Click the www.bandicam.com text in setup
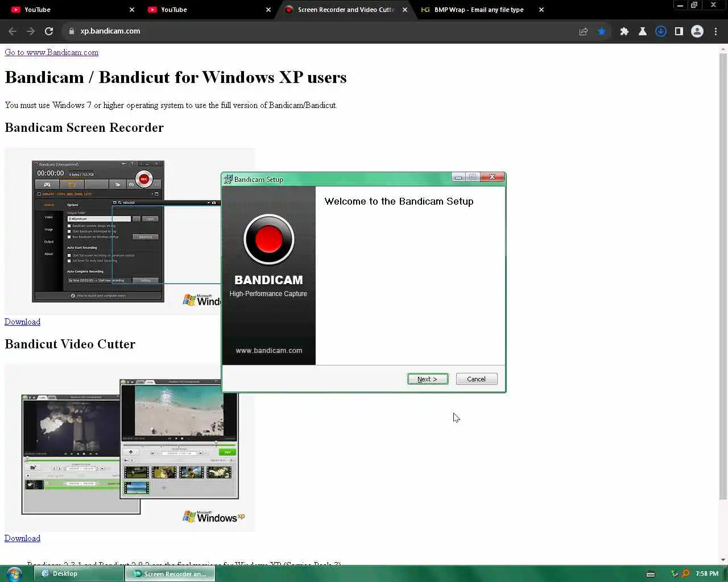728x582 pixels. pyautogui.click(x=269, y=351)
